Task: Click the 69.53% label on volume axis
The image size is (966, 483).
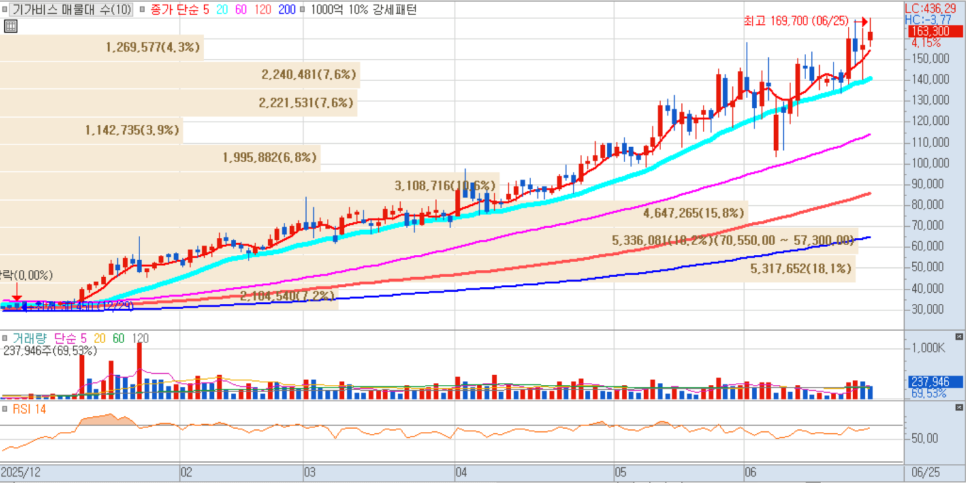Action: [x=928, y=393]
